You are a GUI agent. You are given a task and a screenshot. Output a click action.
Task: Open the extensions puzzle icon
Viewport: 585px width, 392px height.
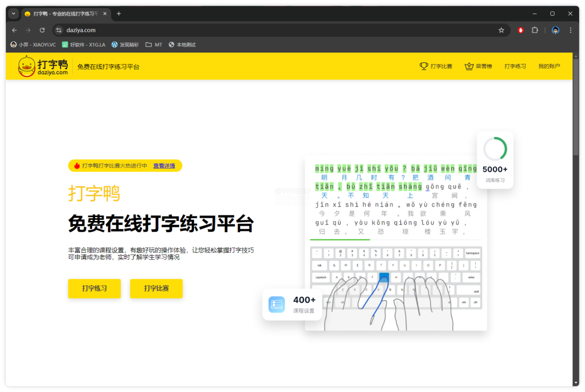(535, 30)
